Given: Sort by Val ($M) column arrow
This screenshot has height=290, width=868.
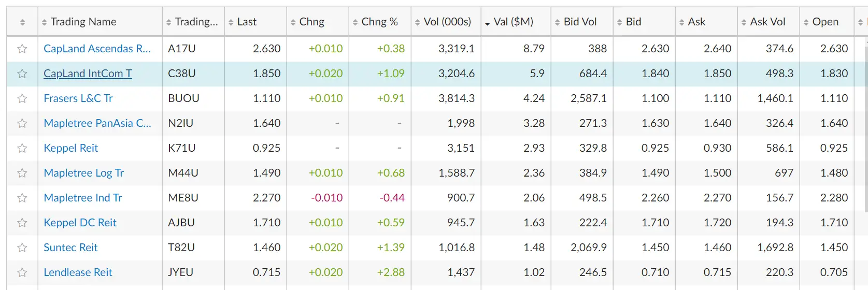Looking at the screenshot, I should tap(488, 23).
